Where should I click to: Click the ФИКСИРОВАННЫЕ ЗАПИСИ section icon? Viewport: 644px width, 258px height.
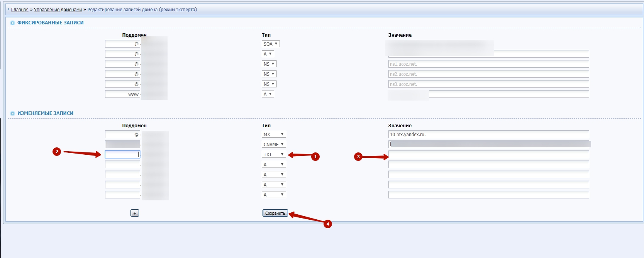click(12, 23)
